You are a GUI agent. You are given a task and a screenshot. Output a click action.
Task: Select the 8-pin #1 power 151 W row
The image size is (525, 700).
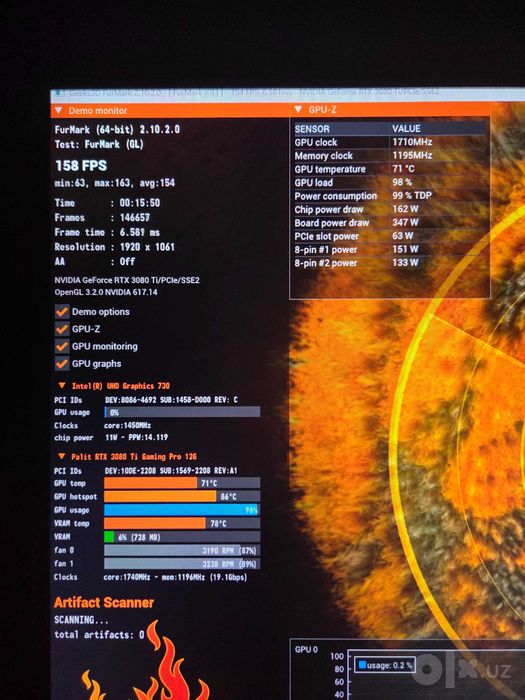390,250
